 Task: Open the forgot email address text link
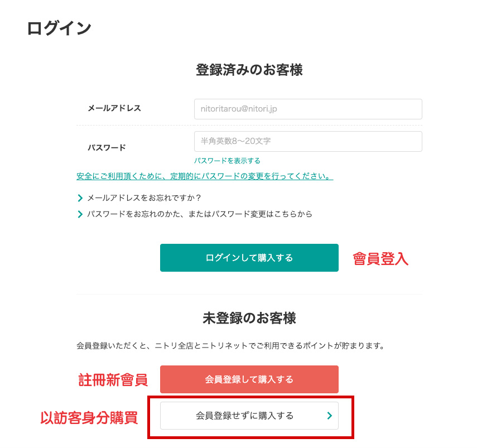pos(144,197)
